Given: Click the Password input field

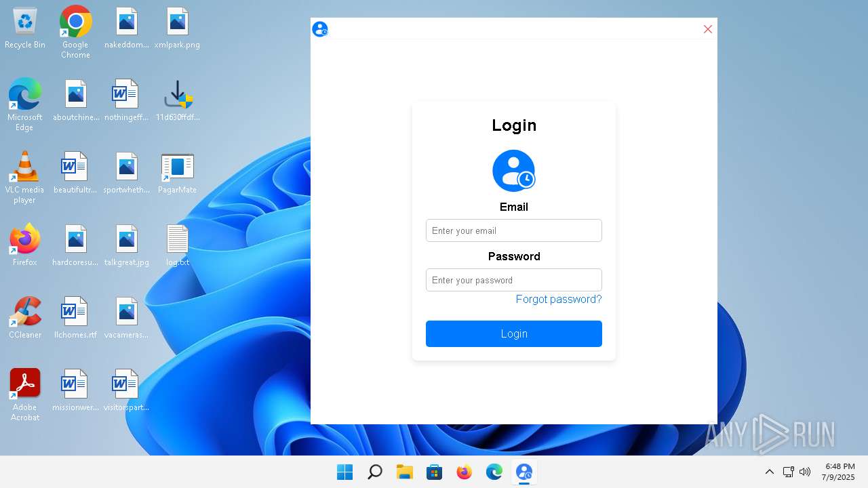Looking at the screenshot, I should click(514, 280).
